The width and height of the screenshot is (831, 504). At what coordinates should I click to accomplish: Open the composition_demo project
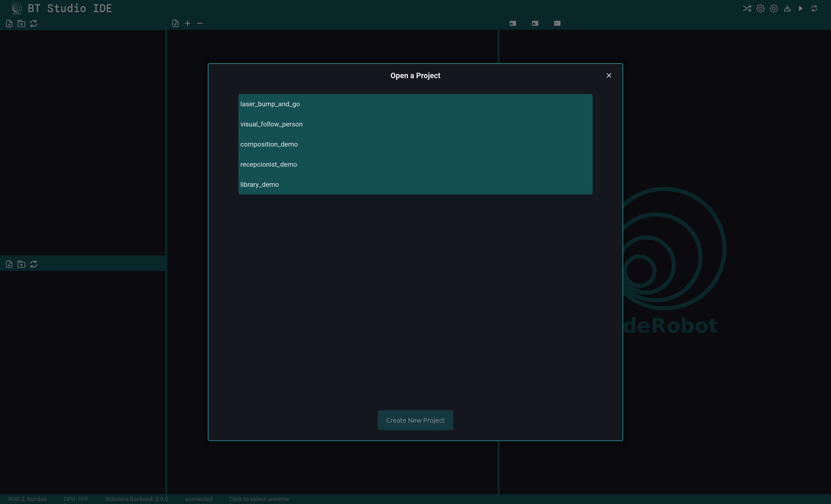pyautogui.click(x=415, y=144)
